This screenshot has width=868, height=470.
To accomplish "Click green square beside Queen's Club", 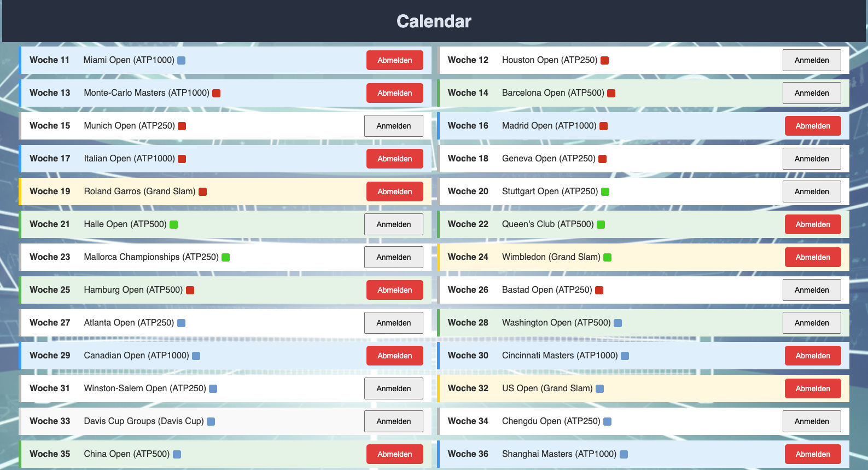I will coord(601,225).
